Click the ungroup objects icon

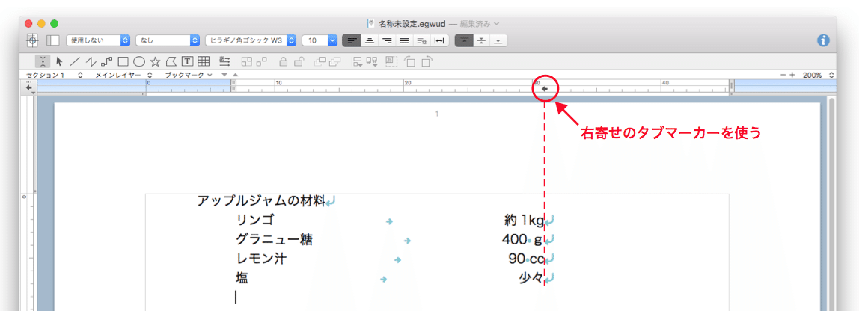(261, 61)
